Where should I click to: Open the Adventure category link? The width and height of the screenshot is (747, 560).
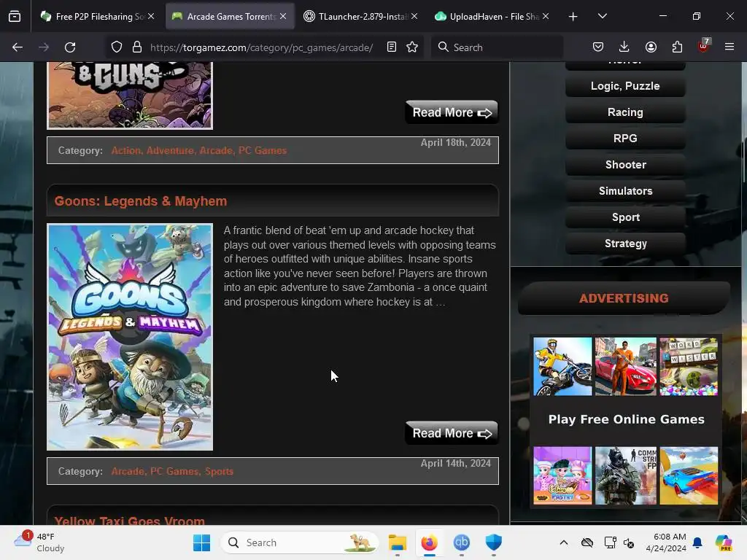(x=169, y=150)
